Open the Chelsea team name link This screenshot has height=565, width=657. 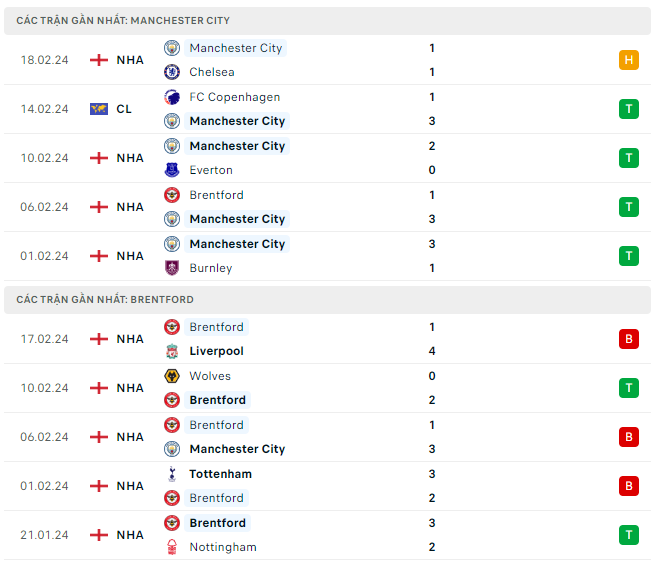pyautogui.click(x=212, y=72)
